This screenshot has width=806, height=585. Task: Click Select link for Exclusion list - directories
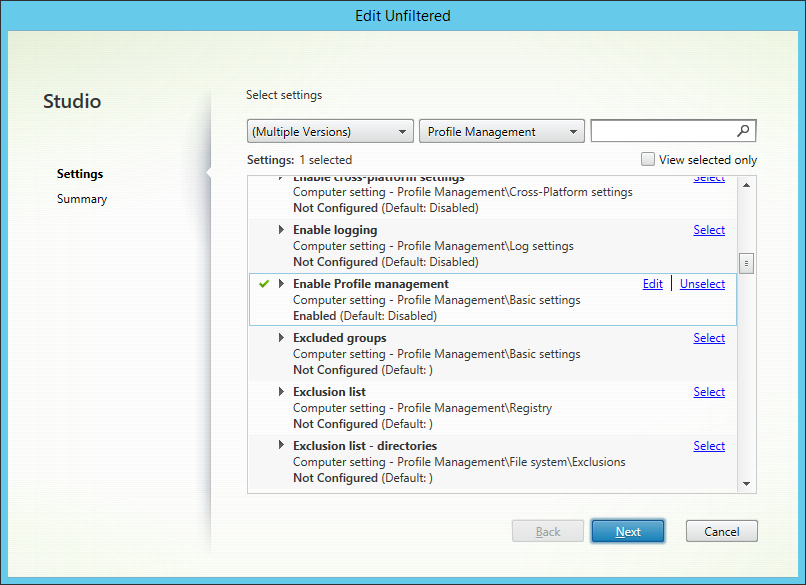pyautogui.click(x=709, y=446)
